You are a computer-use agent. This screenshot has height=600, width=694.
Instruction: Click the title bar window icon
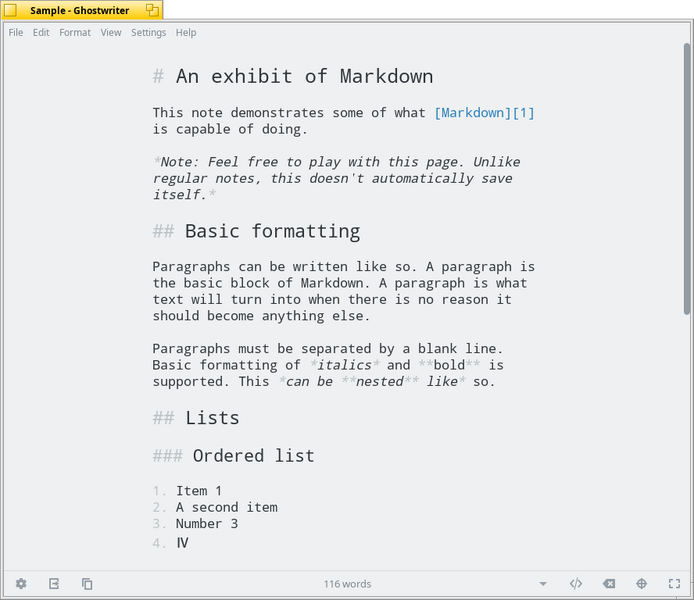pos(152,10)
